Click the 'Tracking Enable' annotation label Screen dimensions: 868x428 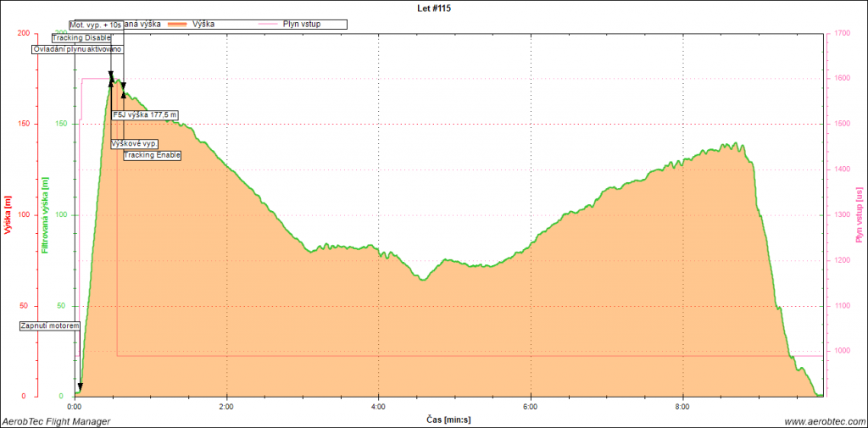pyautogui.click(x=153, y=155)
